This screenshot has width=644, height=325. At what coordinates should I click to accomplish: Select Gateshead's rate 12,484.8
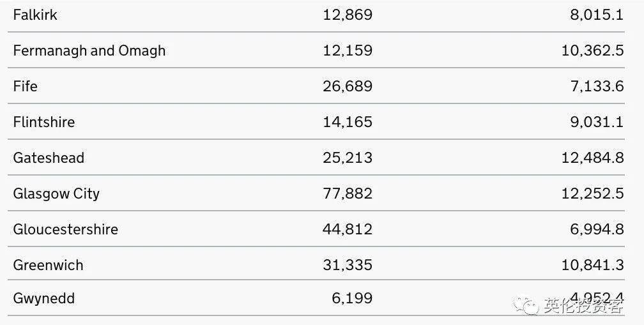[592, 158]
